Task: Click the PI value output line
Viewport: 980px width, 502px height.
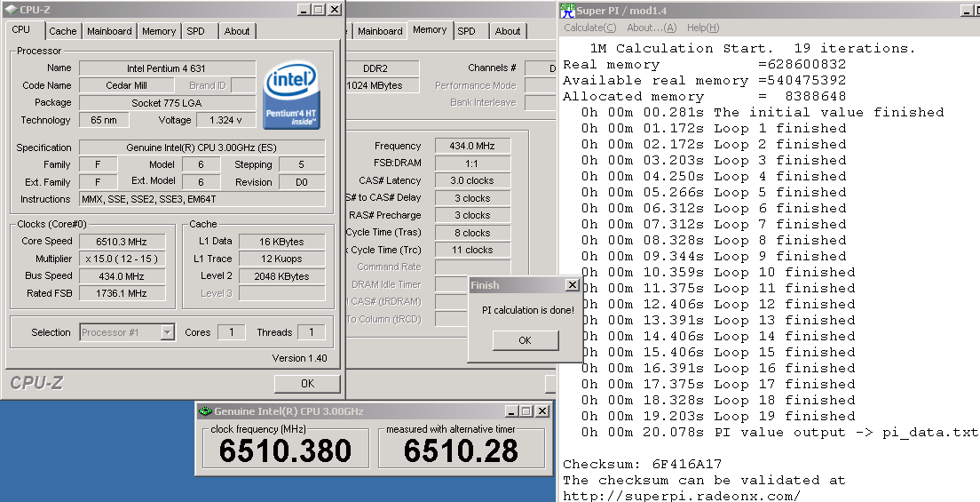Action: point(778,433)
